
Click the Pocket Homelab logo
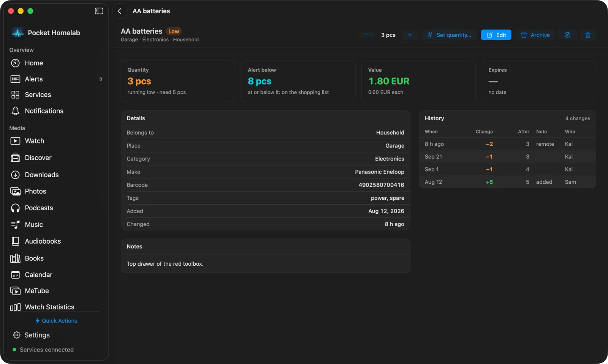(17, 33)
